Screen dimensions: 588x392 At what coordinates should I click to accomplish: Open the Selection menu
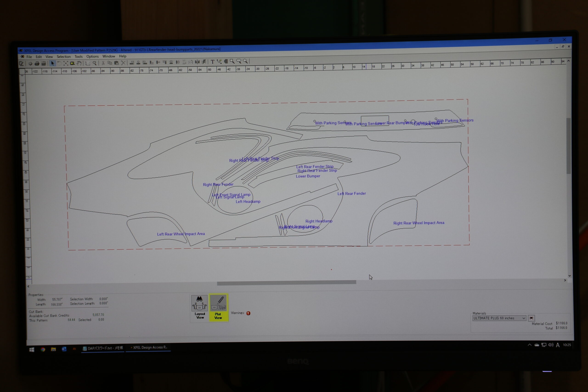[64, 56]
